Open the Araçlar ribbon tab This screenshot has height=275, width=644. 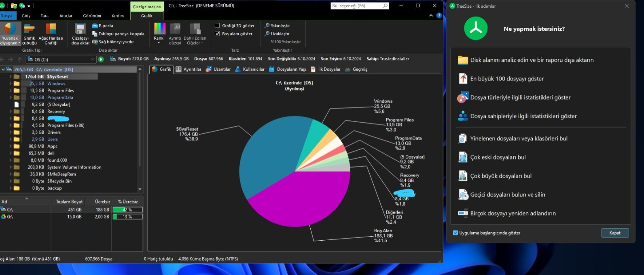point(66,16)
